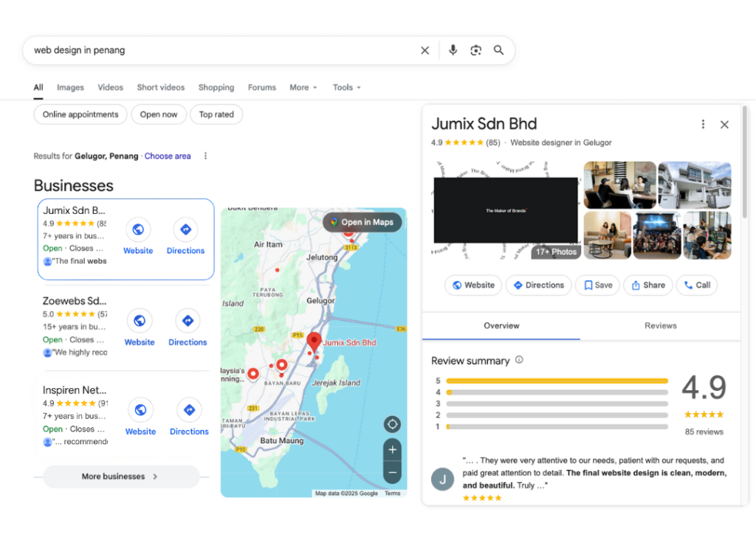Open the Tools dropdown

(346, 87)
